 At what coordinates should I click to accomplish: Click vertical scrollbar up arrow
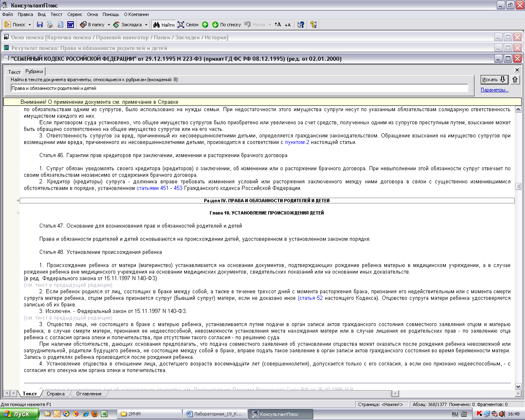[x=518, y=110]
